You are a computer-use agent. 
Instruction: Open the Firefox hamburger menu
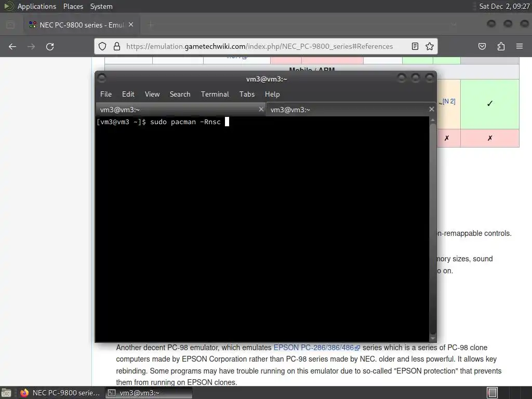[x=520, y=46]
